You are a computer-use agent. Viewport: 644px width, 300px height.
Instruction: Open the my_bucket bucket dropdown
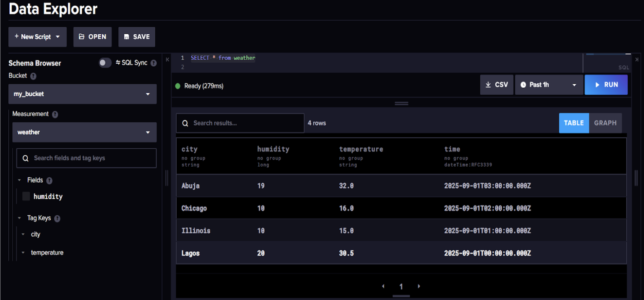82,94
